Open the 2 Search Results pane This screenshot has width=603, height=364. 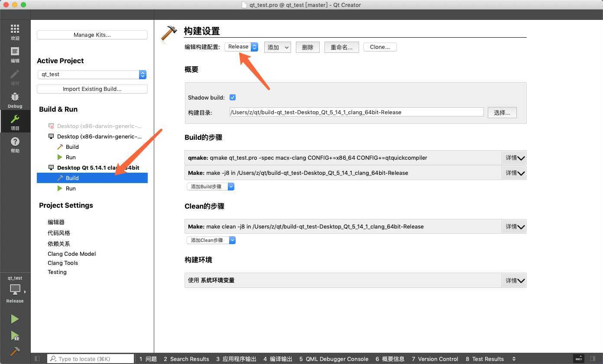click(186, 359)
